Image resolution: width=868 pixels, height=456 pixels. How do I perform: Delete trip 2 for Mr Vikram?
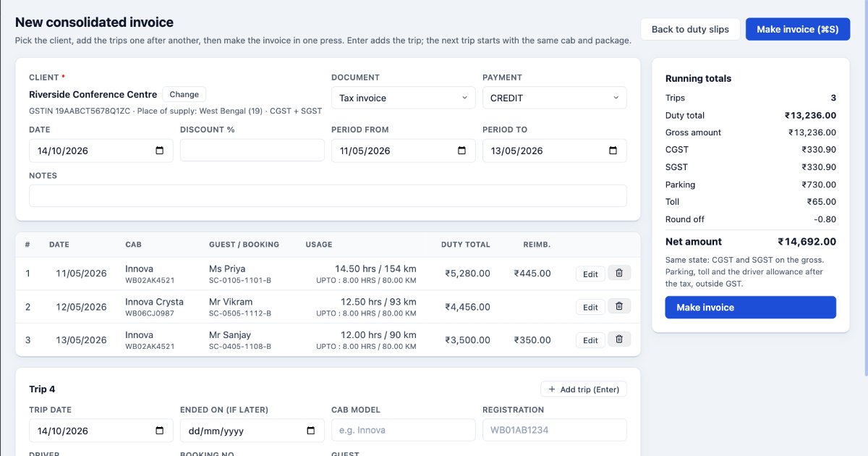coord(619,307)
